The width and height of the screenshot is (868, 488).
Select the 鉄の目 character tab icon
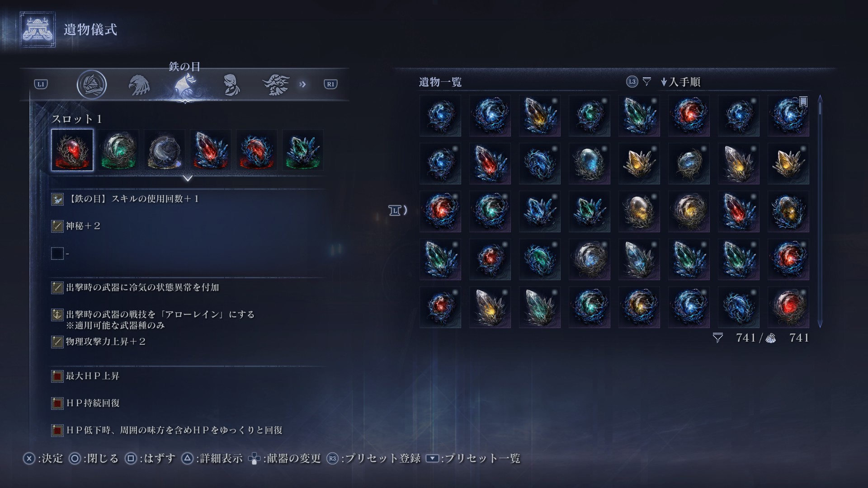(185, 84)
